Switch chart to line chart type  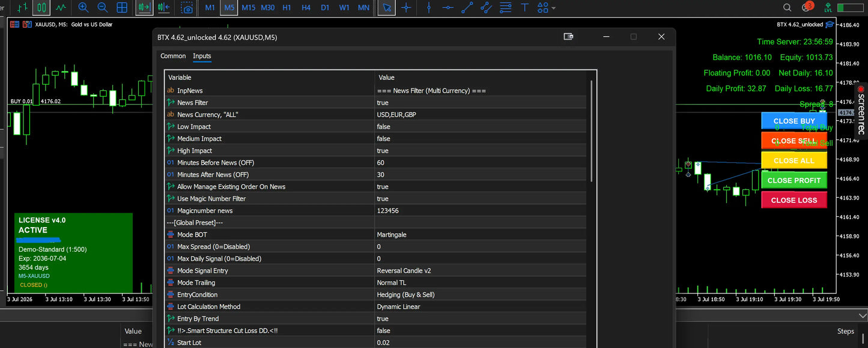click(61, 8)
